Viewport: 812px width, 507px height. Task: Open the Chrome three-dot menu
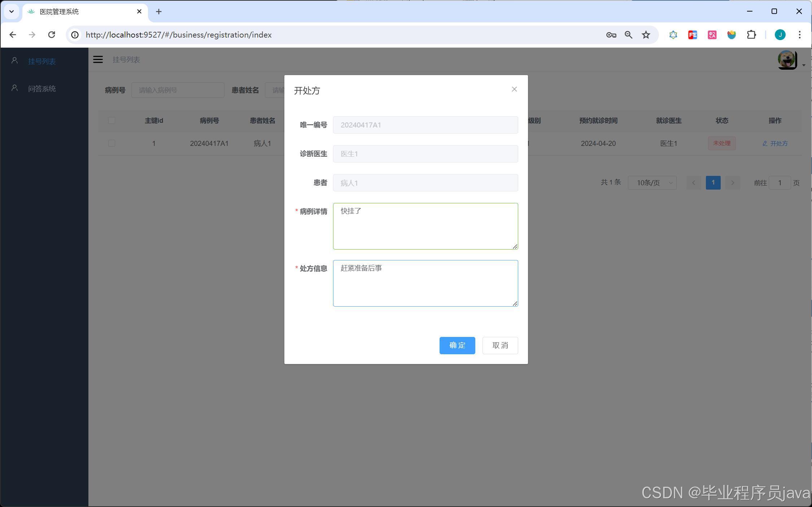click(x=800, y=35)
